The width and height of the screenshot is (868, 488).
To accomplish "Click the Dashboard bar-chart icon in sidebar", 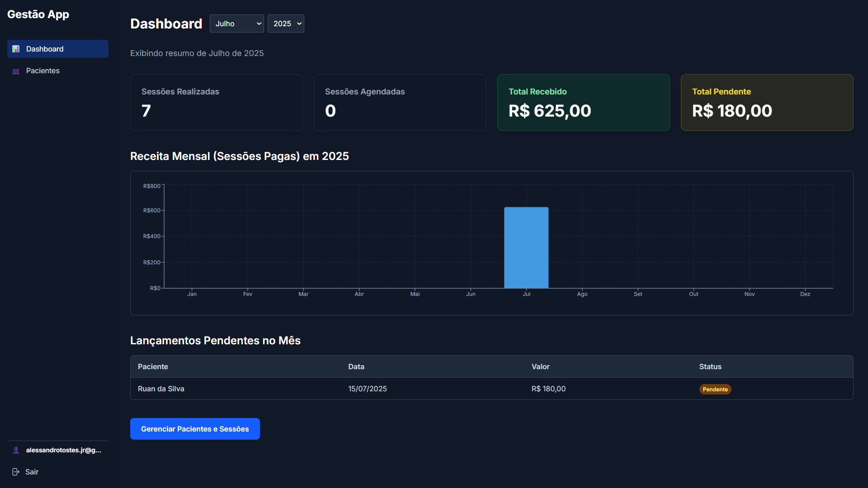I will pos(16,49).
